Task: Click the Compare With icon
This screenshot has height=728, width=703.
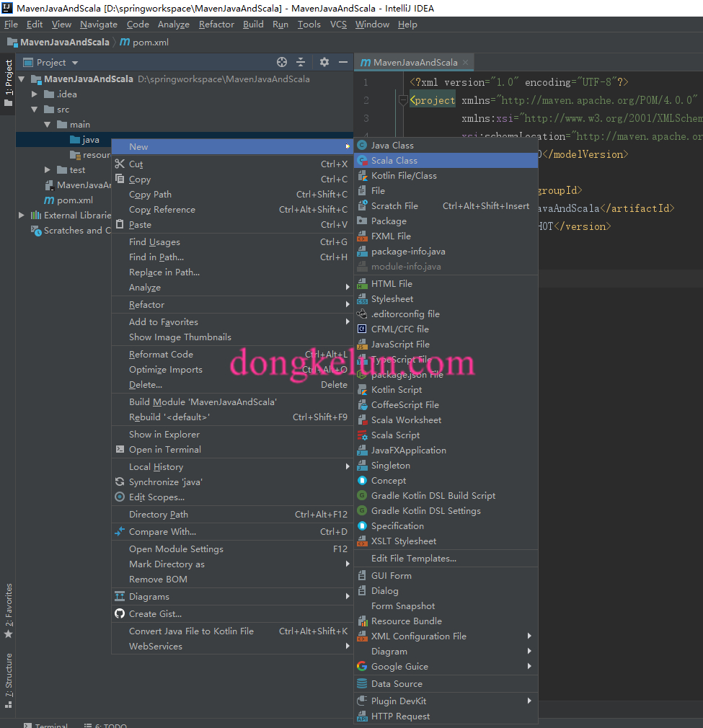Action: [120, 532]
